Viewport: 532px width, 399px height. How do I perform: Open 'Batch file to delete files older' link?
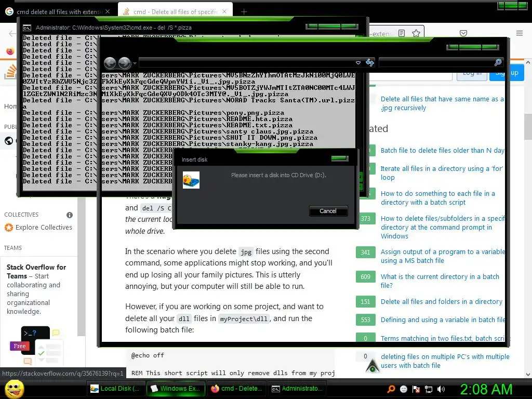tap(443, 150)
